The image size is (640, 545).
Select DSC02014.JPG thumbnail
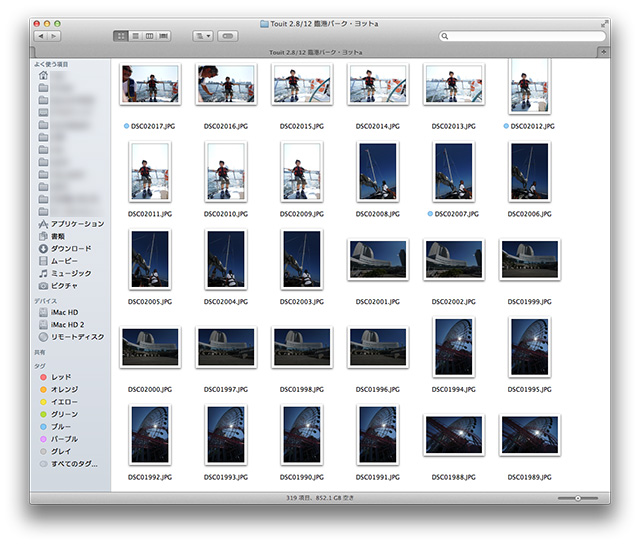378,84
